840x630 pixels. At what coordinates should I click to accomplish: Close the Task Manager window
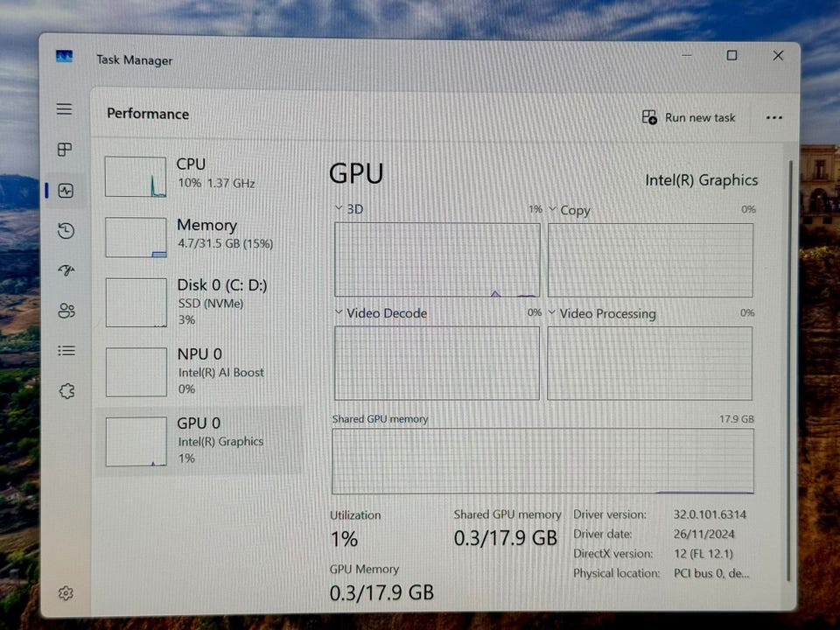779,55
